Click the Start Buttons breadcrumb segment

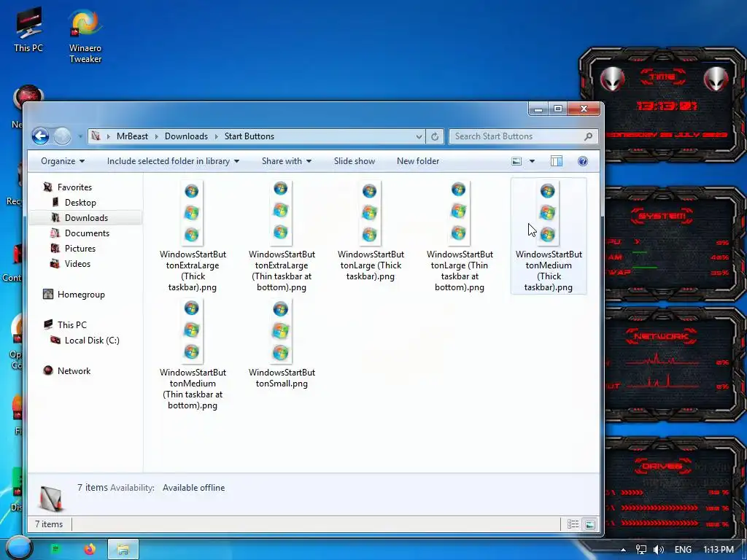[249, 136]
